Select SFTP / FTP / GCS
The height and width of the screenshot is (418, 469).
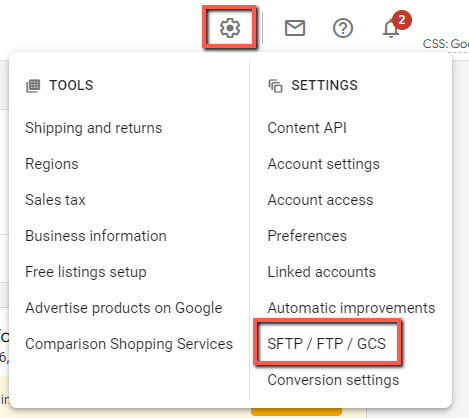tap(327, 344)
